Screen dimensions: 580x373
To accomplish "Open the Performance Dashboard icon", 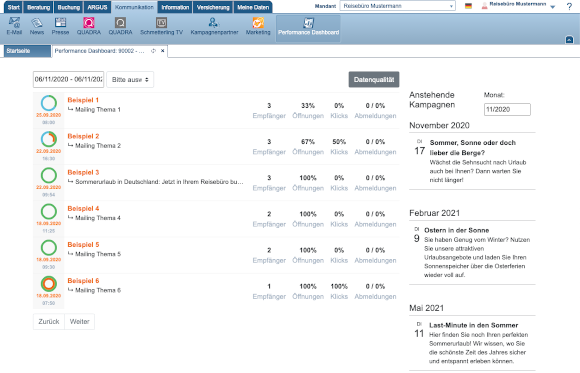I will coord(308,27).
